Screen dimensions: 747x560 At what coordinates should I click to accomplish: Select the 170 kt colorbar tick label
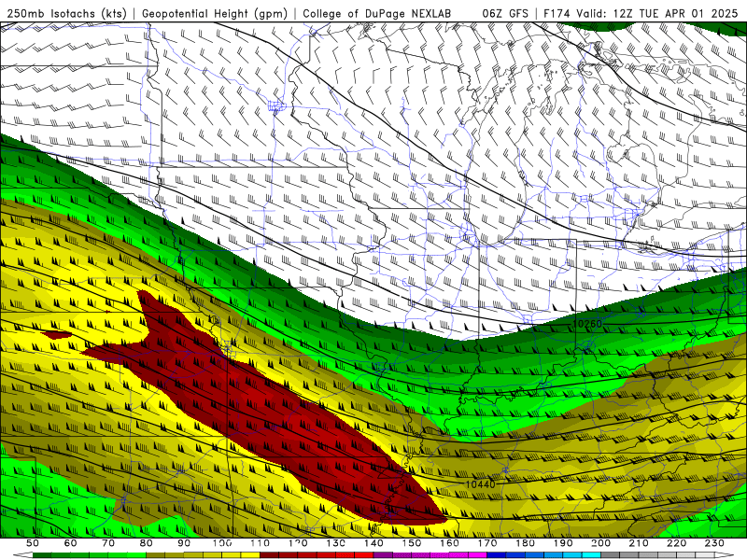pyautogui.click(x=487, y=543)
